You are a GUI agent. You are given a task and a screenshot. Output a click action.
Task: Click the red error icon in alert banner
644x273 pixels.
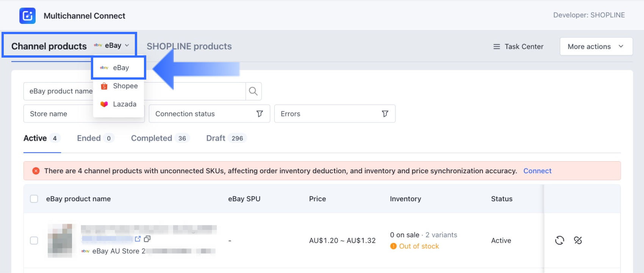click(x=36, y=171)
